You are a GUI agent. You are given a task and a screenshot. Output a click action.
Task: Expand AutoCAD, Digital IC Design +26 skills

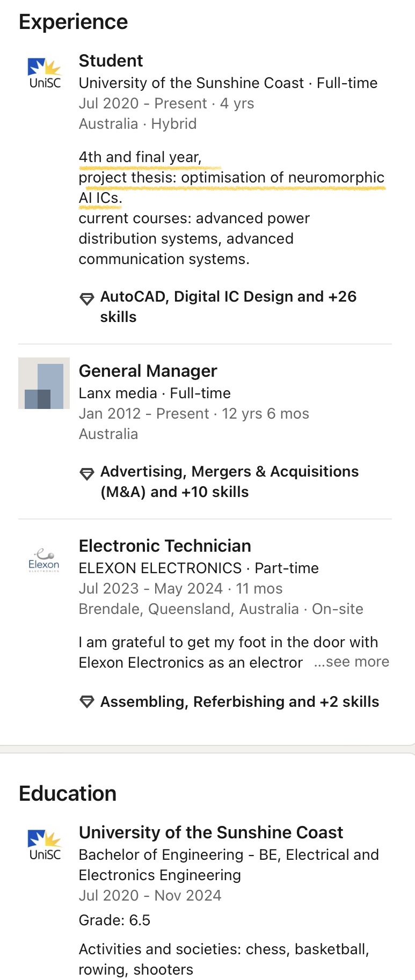228,306
